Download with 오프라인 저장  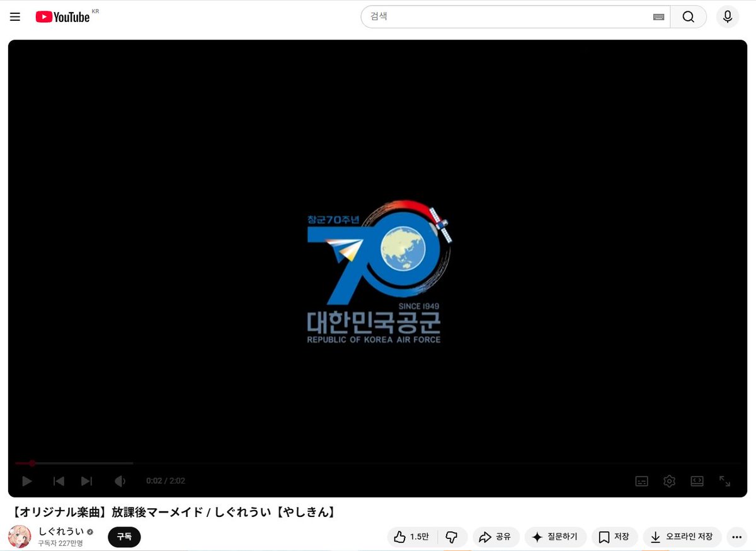[x=682, y=537]
